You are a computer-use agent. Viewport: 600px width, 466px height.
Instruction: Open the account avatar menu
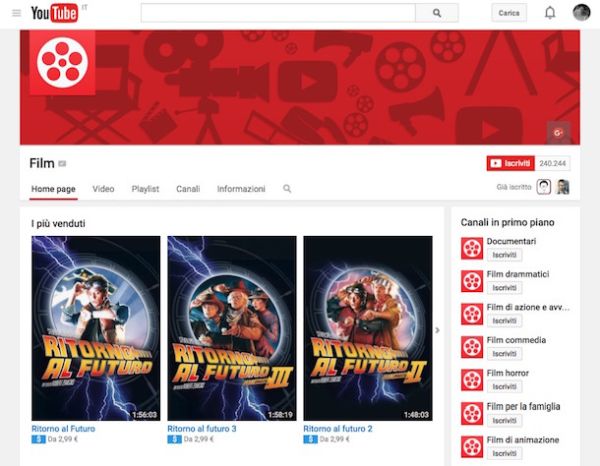pyautogui.click(x=581, y=13)
